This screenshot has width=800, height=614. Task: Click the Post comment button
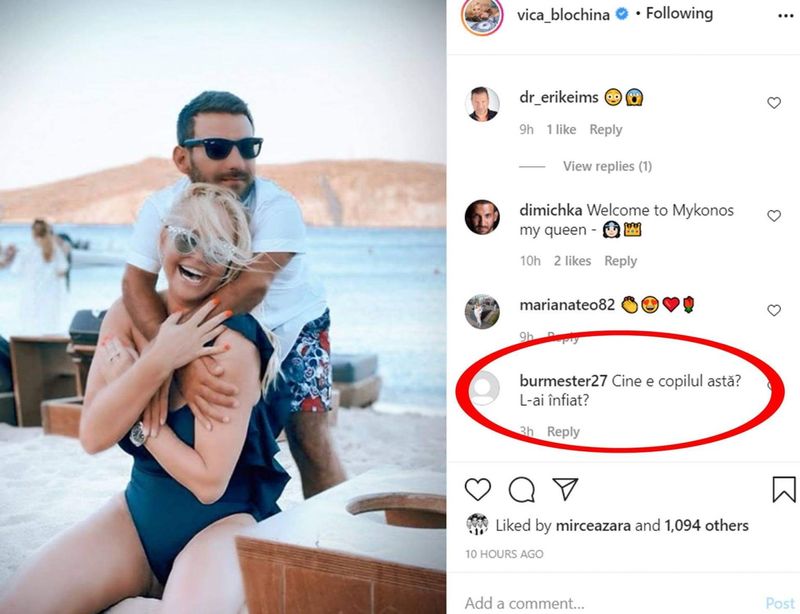click(780, 603)
